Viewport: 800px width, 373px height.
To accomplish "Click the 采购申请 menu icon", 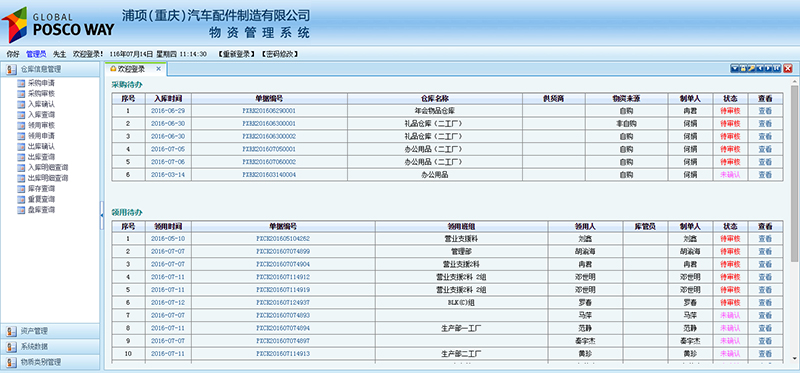I will point(21,82).
